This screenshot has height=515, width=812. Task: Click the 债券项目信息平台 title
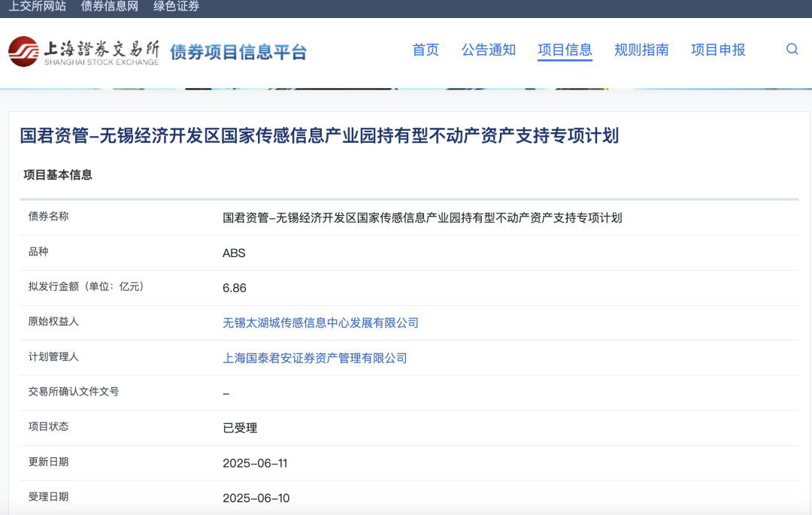(x=239, y=52)
